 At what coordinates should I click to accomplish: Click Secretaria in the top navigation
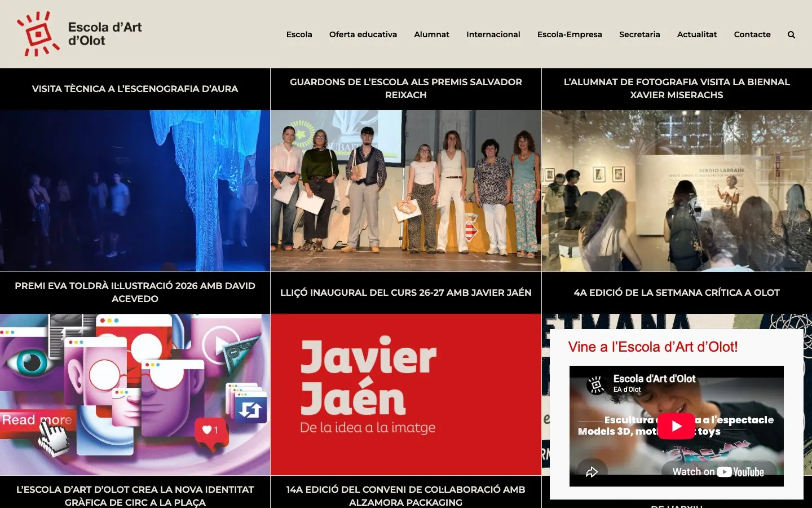(639, 34)
